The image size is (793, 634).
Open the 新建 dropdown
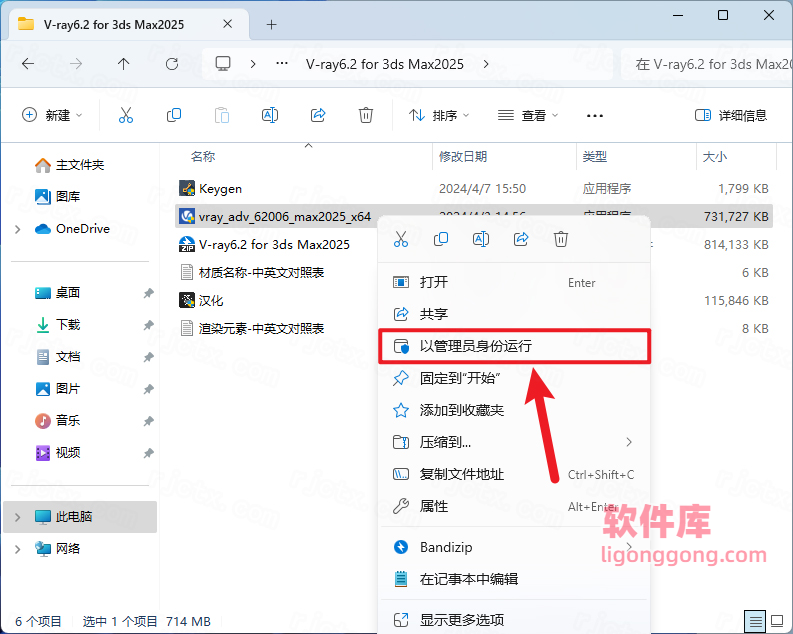pyautogui.click(x=52, y=115)
